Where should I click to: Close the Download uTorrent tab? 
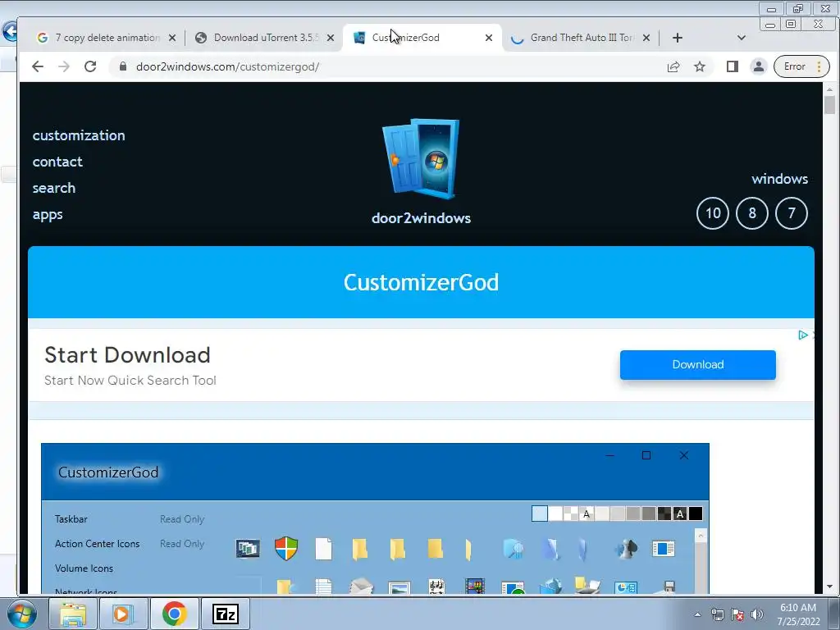(331, 38)
